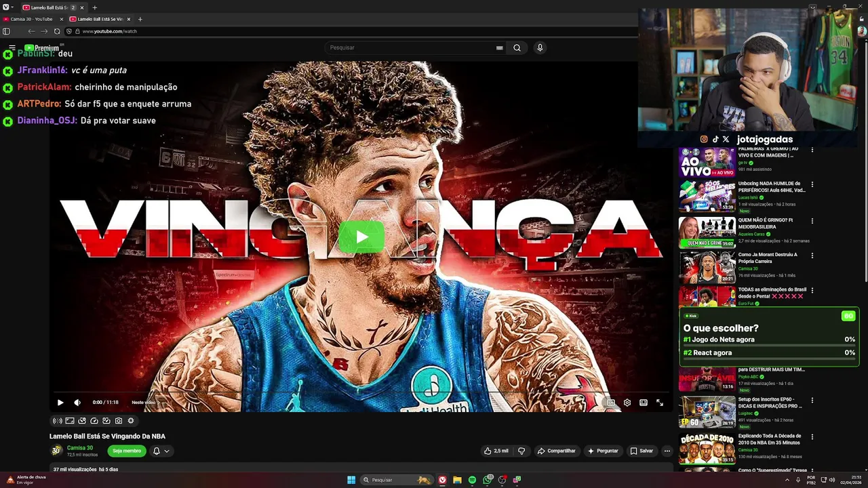Open the YouTube hamburger guide menu
The height and width of the screenshot is (488, 868).
point(12,47)
